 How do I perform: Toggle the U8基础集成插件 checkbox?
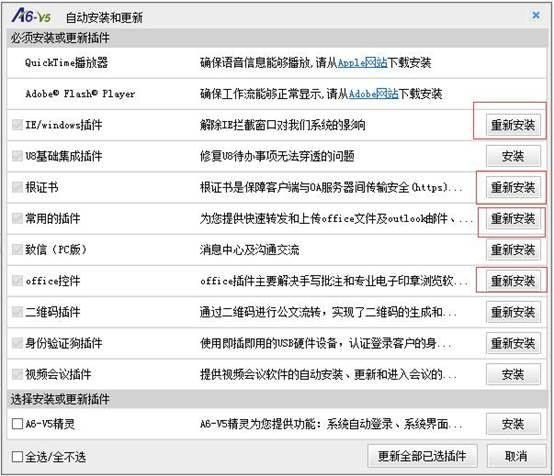coord(17,155)
